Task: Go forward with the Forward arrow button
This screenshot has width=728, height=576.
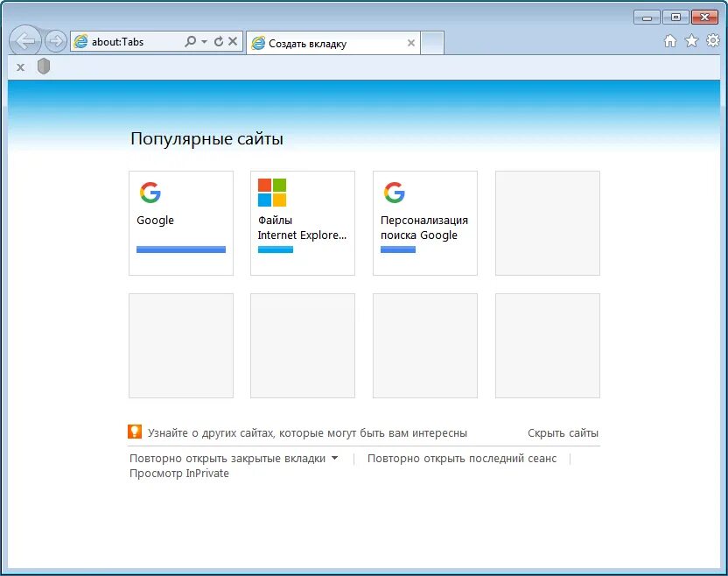Action: 56,42
